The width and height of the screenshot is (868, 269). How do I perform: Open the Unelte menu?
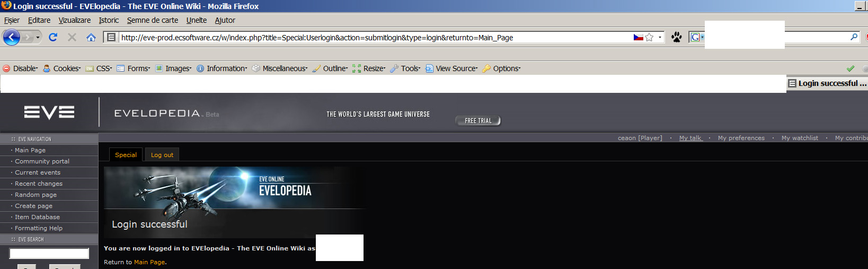197,20
